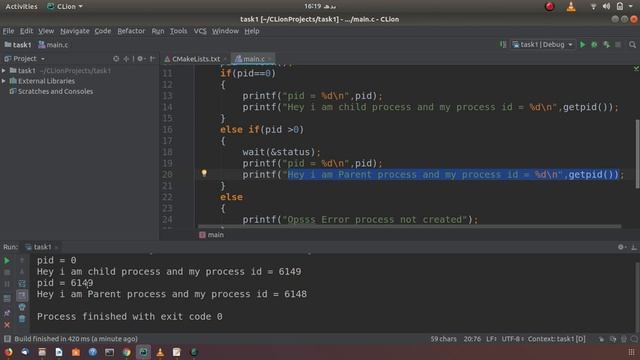
Task: Rerun task1 from Run panel green arrow
Action: tap(7, 260)
